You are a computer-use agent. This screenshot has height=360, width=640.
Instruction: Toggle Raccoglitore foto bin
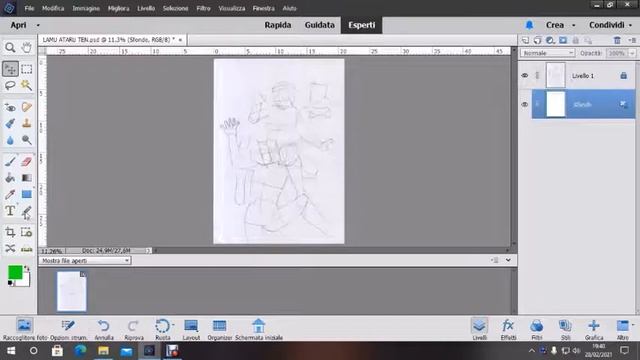[24, 329]
